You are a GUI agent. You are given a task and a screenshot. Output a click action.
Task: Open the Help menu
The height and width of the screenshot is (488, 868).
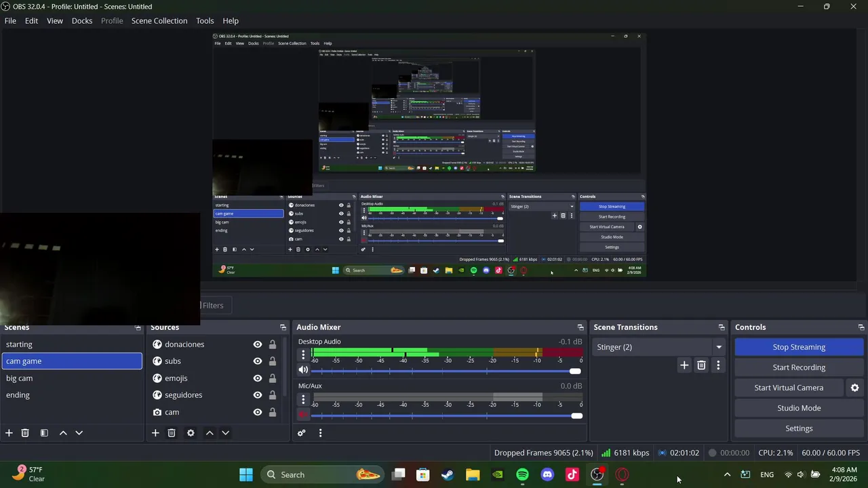pos(231,21)
